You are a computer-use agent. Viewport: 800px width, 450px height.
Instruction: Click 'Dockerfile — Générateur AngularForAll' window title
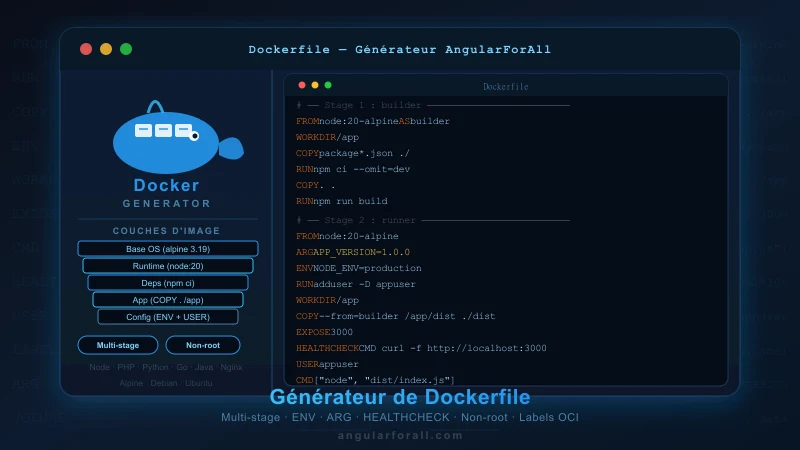coord(399,49)
